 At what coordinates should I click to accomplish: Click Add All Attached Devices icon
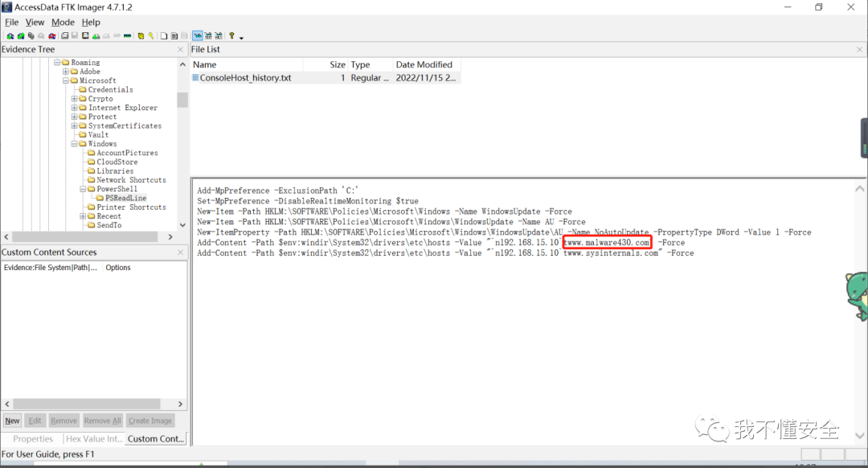pyautogui.click(x=20, y=36)
